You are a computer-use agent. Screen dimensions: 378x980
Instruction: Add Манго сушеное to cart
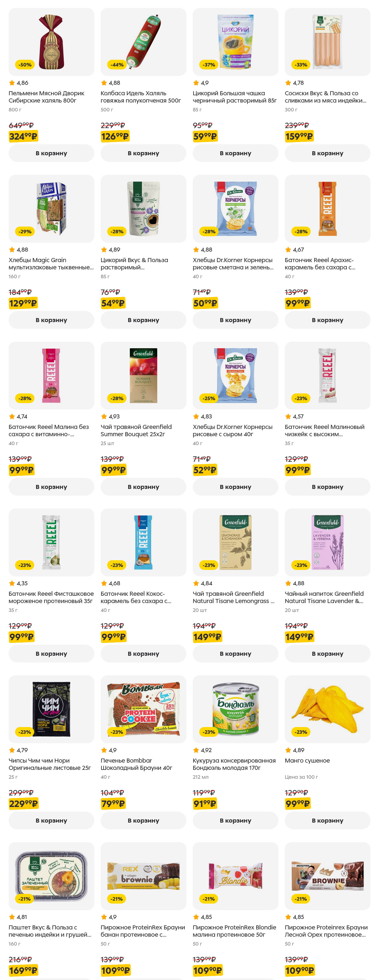327,821
